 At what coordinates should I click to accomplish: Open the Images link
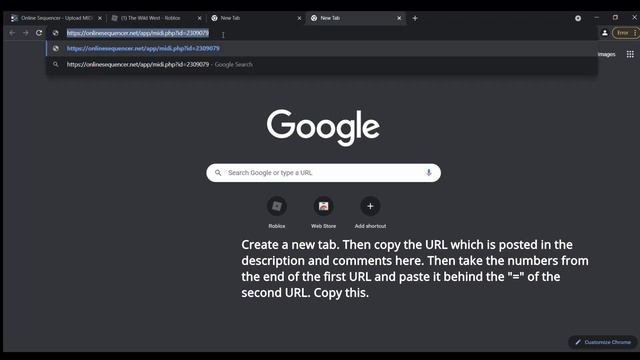coord(607,54)
